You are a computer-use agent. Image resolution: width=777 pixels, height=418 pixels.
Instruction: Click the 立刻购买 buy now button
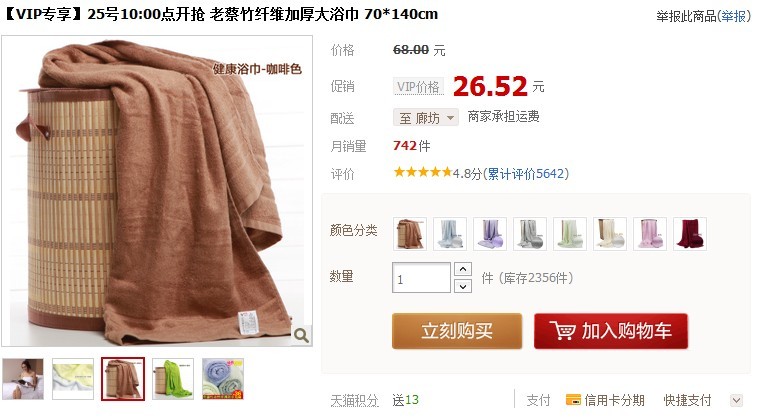[457, 331]
